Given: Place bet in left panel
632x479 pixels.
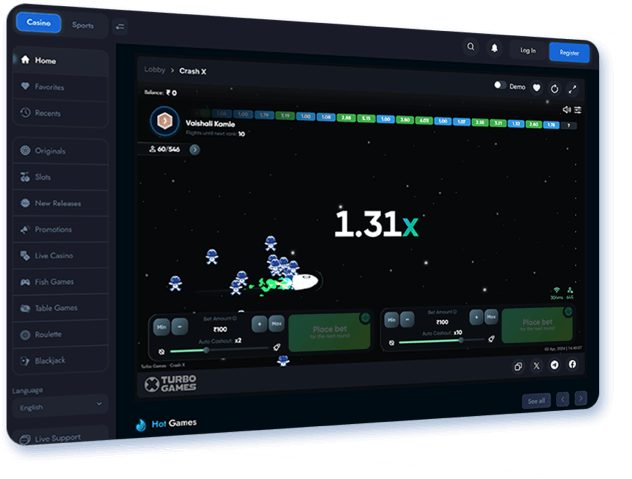Looking at the screenshot, I should tap(329, 331).
